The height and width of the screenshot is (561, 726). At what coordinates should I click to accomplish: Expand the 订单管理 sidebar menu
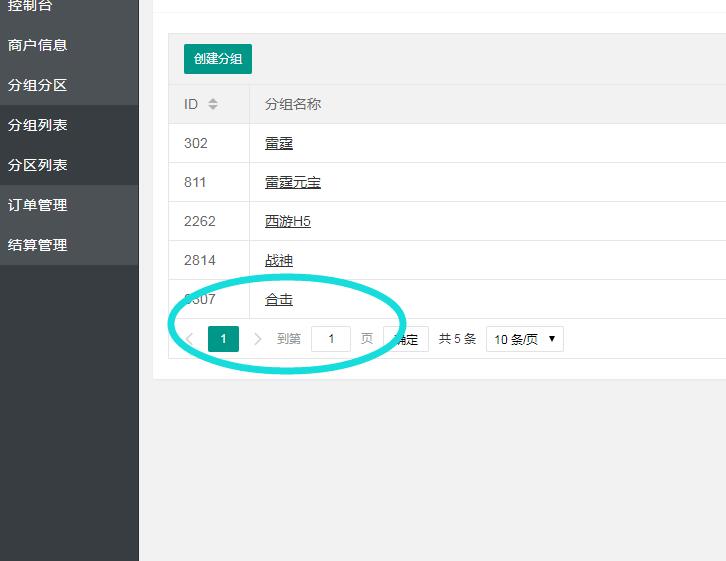click(x=38, y=205)
